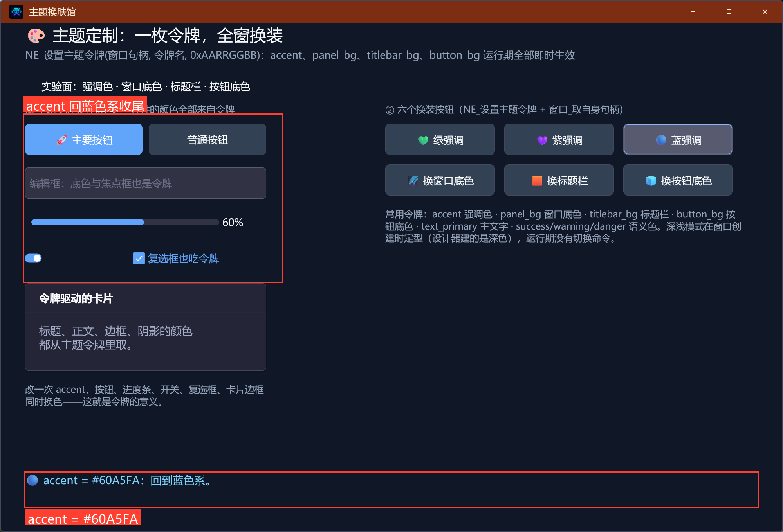
Task: Click 换标题栏 to recolor the titlebar
Action: click(x=559, y=180)
